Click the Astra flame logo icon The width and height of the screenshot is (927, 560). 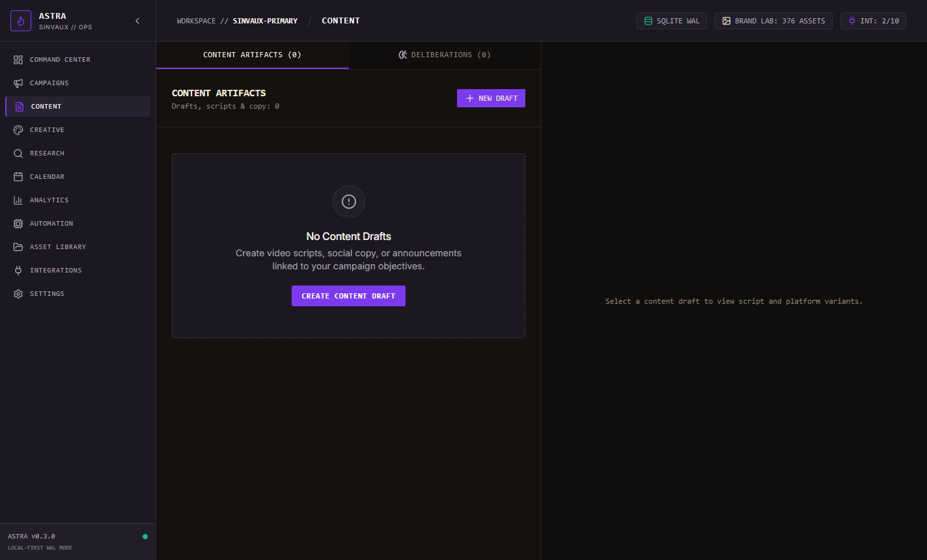21,21
